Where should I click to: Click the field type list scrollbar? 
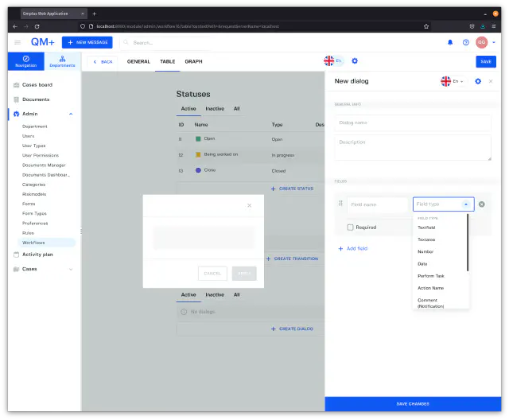pyautogui.click(x=468, y=243)
